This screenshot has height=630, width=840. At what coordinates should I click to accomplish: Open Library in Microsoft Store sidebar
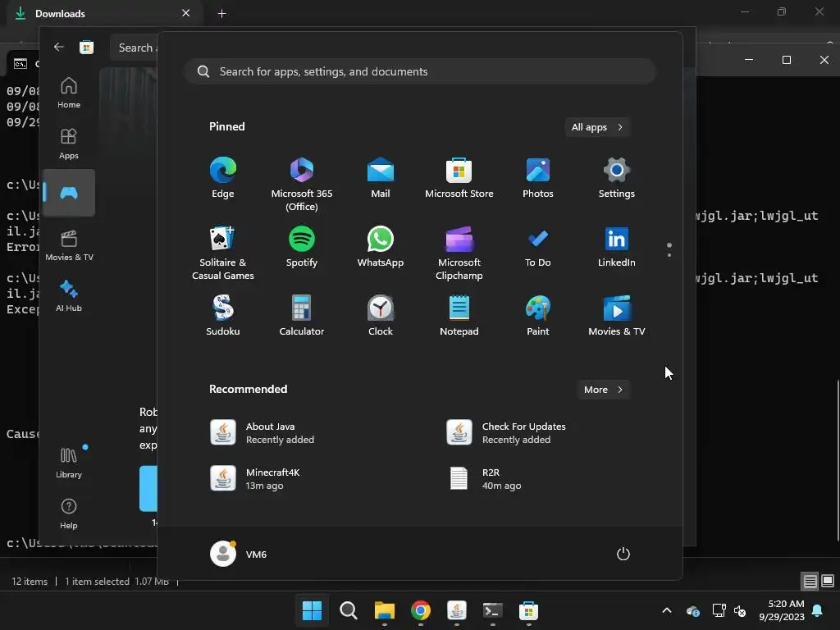69,463
